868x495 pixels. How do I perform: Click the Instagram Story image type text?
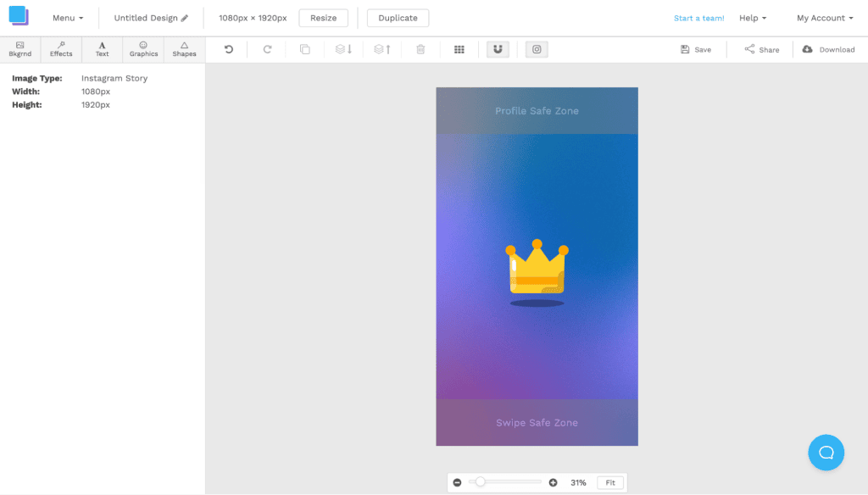point(114,78)
